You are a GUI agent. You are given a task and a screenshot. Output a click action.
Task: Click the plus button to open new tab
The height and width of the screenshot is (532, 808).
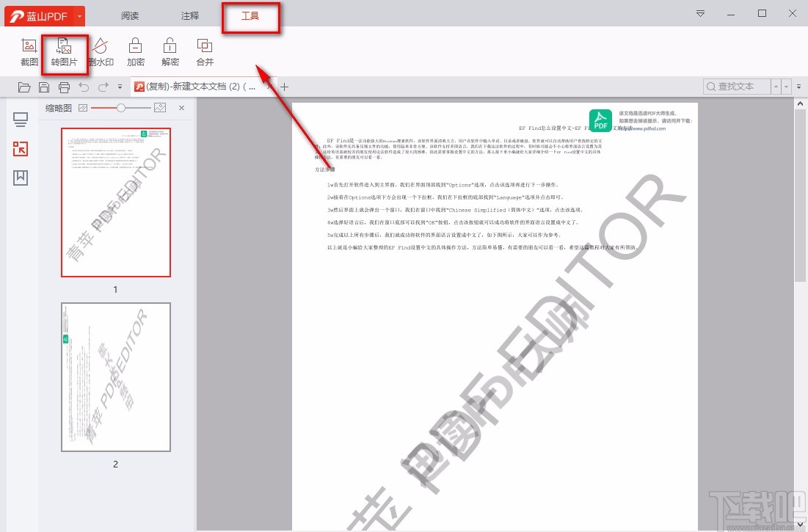point(284,87)
